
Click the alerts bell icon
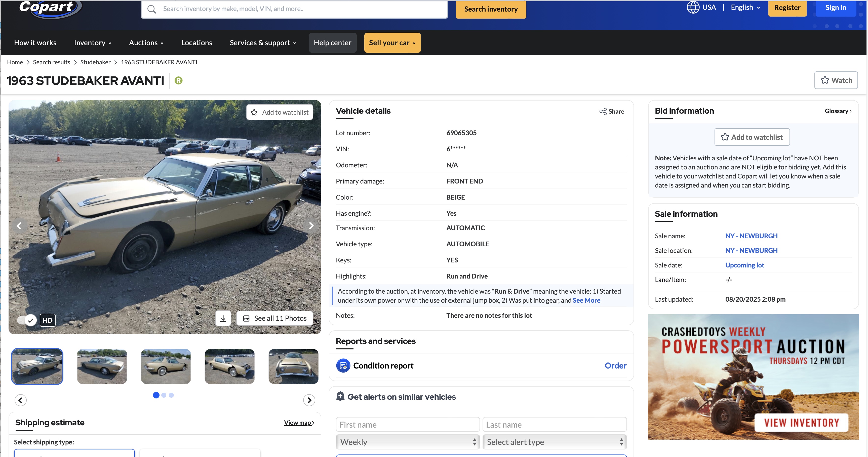[x=340, y=396]
